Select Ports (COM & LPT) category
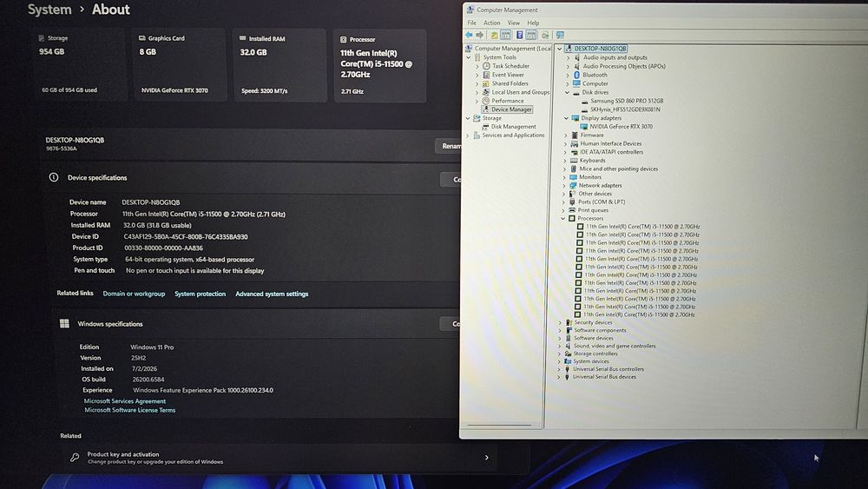868x489 pixels. pos(602,202)
